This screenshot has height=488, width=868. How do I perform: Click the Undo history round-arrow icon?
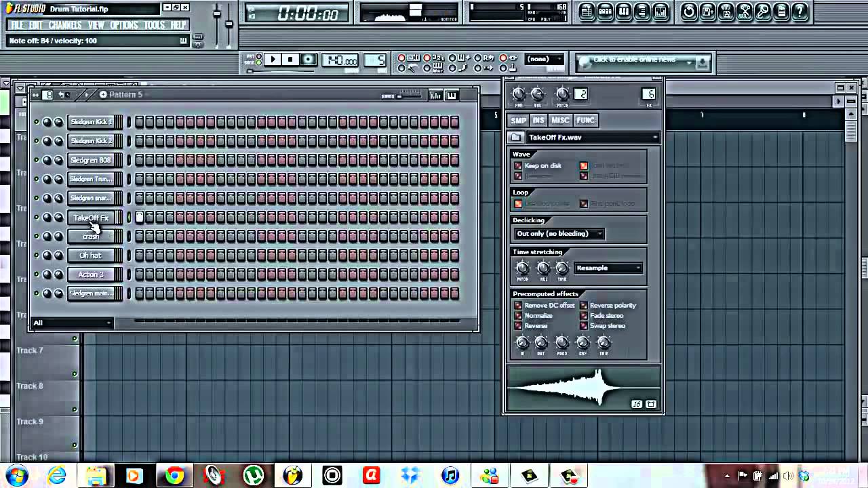(x=689, y=11)
